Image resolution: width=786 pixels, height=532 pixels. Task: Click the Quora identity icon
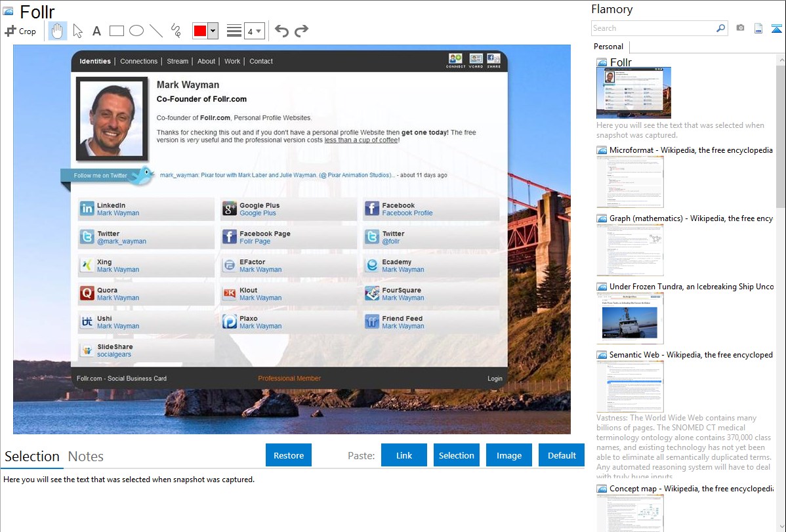pyautogui.click(x=87, y=293)
